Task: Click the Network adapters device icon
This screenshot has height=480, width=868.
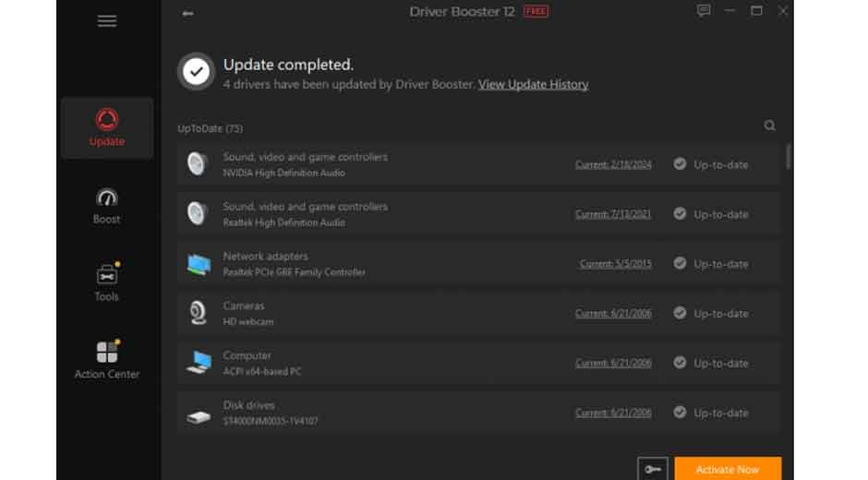Action: pyautogui.click(x=198, y=265)
